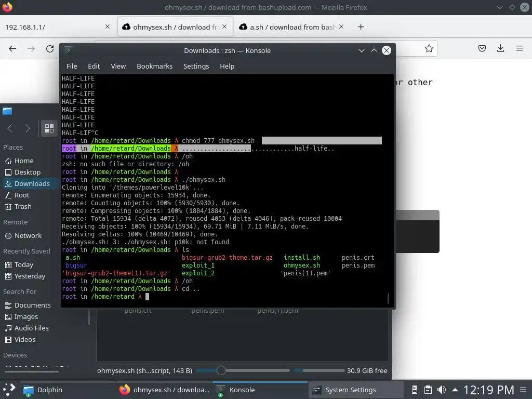Bookmark page with star icon
Viewport: 532px width, 399px height.
pyautogui.click(x=429, y=48)
